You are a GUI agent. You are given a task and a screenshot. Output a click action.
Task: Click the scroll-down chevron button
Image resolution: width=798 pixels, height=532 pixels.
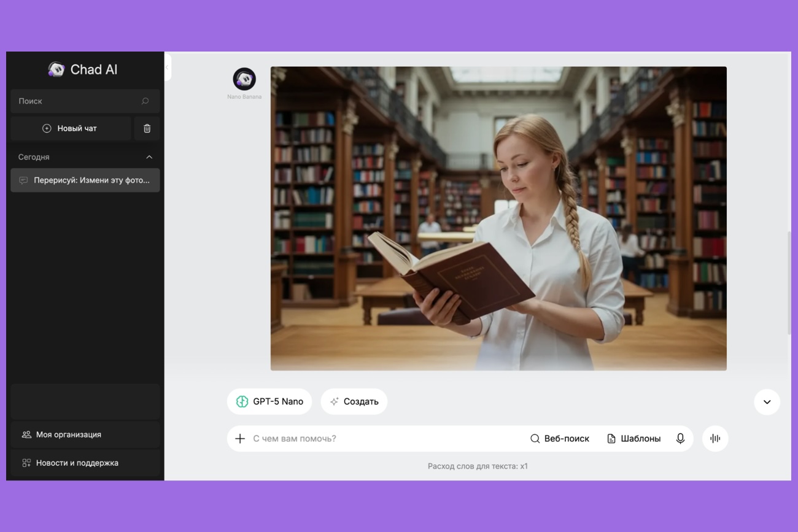point(767,402)
